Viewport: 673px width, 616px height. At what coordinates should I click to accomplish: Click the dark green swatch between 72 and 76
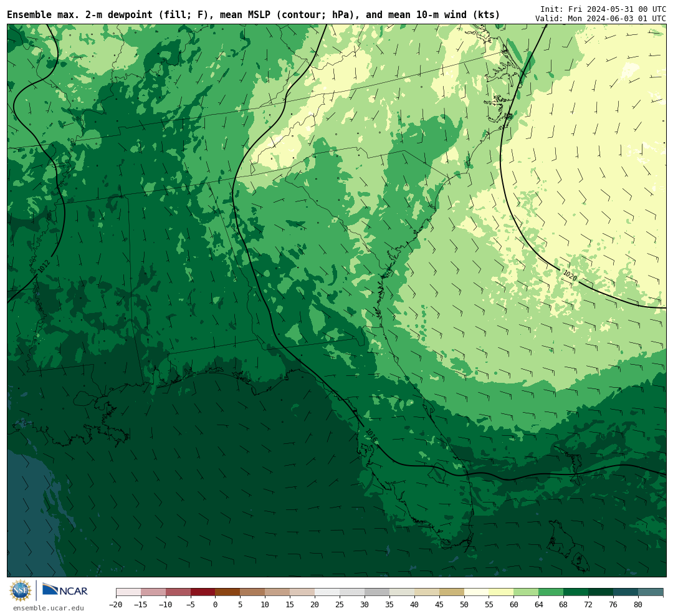click(x=601, y=592)
